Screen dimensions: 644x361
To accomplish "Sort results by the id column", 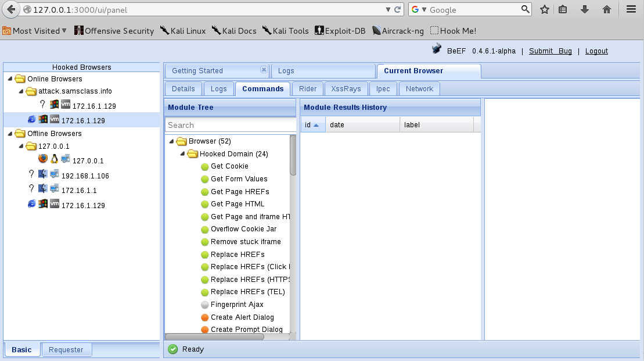I will [313, 124].
